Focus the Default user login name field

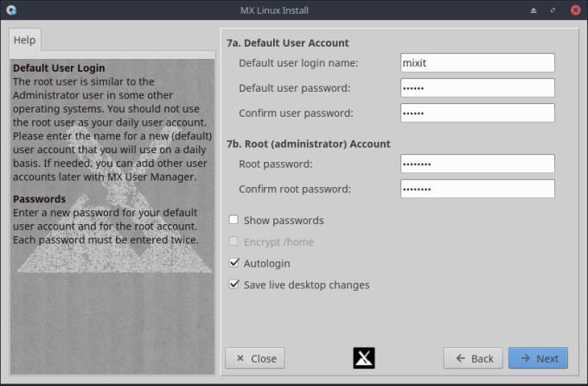[x=477, y=62]
